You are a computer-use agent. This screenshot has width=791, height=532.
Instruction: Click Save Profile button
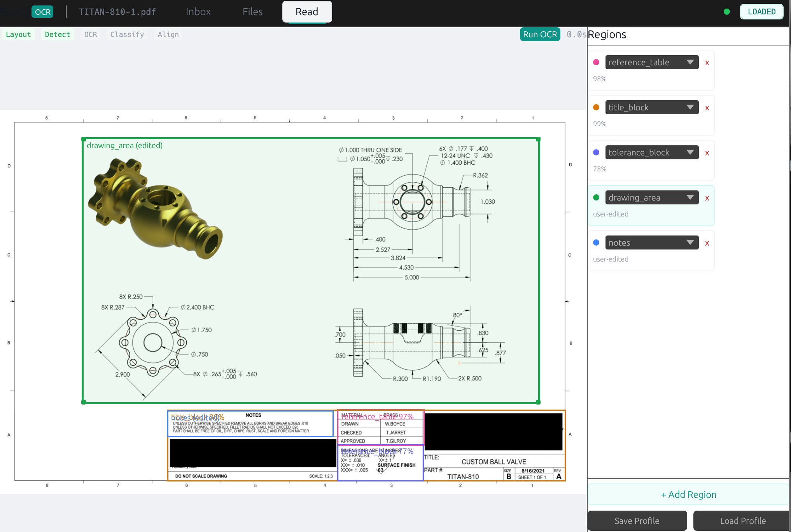point(637,521)
